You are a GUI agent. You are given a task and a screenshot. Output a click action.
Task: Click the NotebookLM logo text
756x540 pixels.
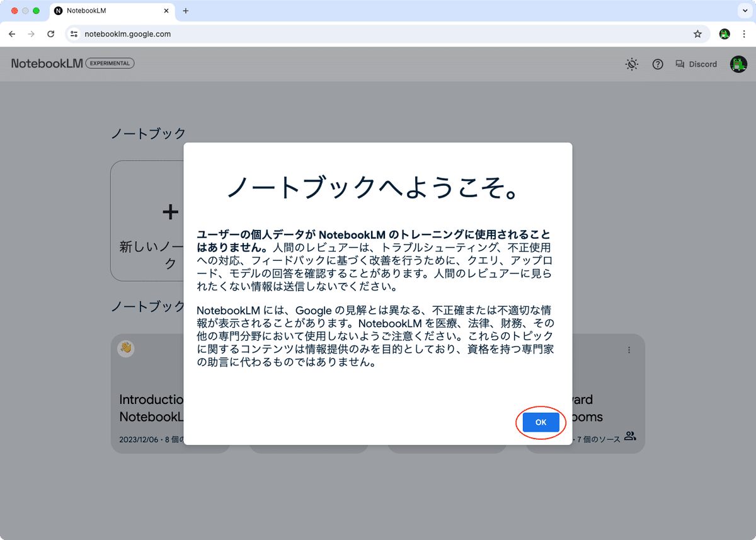[x=47, y=64]
